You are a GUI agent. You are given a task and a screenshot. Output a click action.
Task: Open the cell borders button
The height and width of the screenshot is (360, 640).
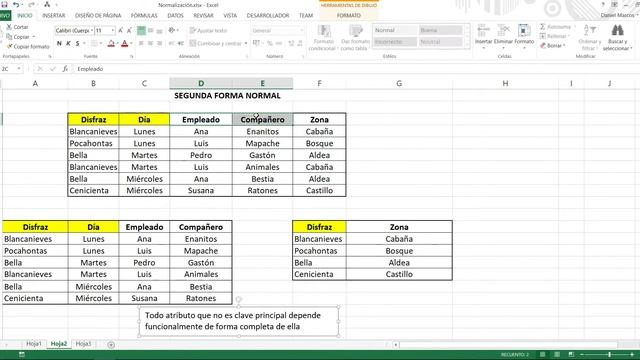94,43
